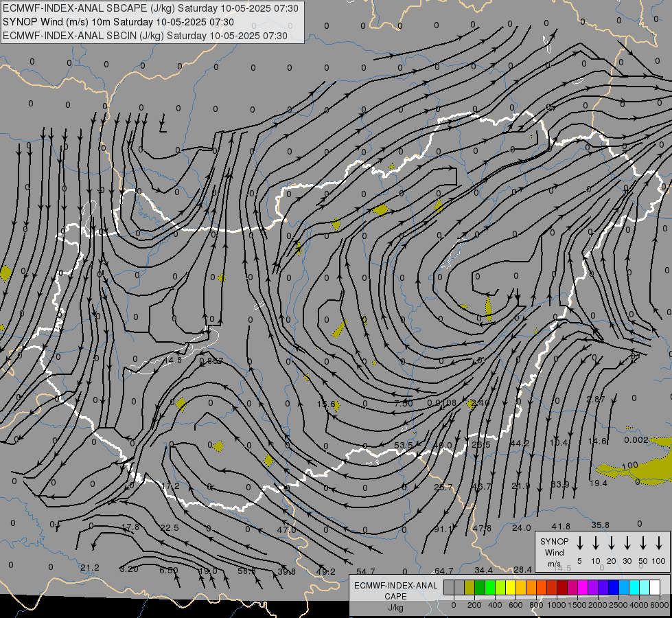Click the 50 m/s wind arrow in legend
The width and height of the screenshot is (672, 618).
coord(643,543)
